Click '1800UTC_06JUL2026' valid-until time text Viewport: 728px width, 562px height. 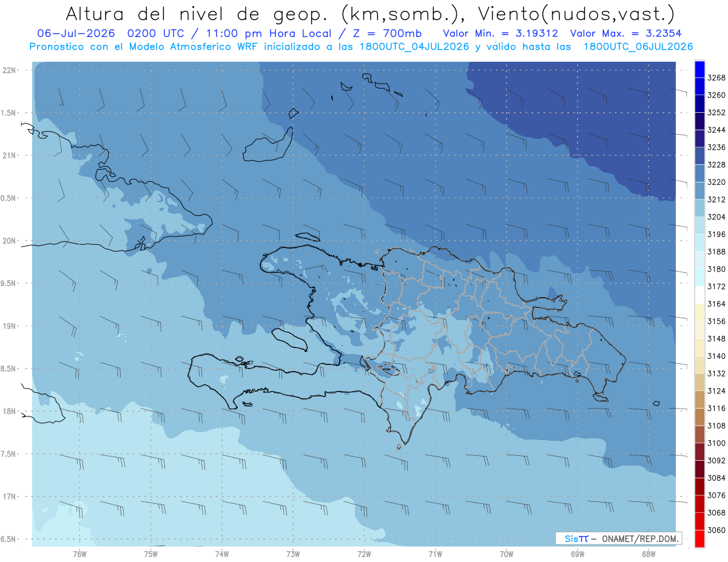coord(638,47)
